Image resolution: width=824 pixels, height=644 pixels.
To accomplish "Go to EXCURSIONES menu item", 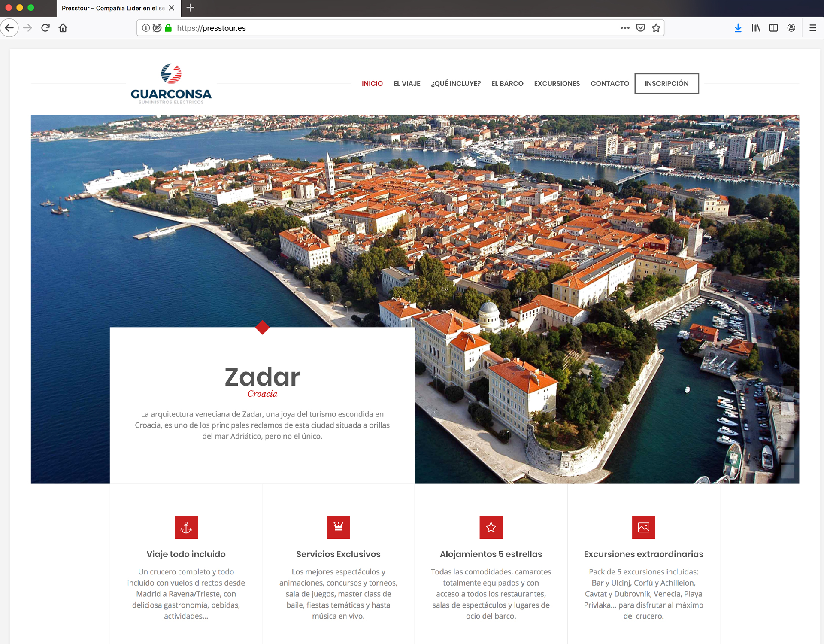I will [557, 84].
